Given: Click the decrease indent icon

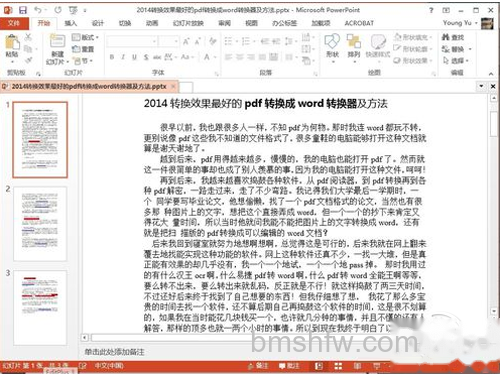Looking at the screenshot, I should coord(265,41).
